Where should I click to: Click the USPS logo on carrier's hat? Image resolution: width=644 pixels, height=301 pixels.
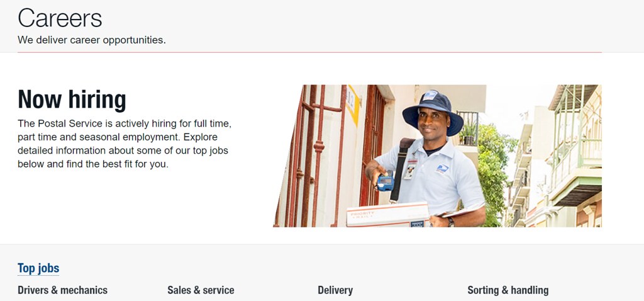tap(430, 95)
